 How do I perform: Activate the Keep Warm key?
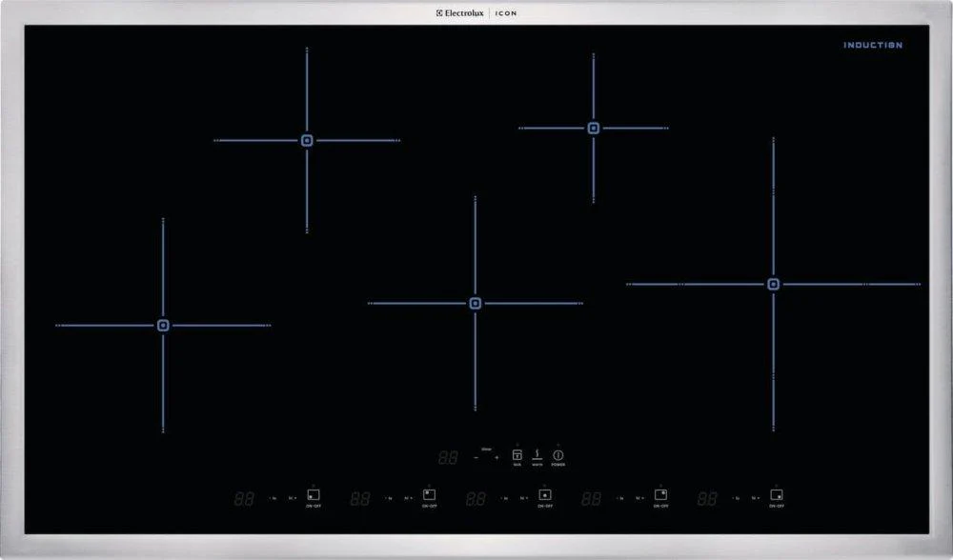click(x=537, y=455)
